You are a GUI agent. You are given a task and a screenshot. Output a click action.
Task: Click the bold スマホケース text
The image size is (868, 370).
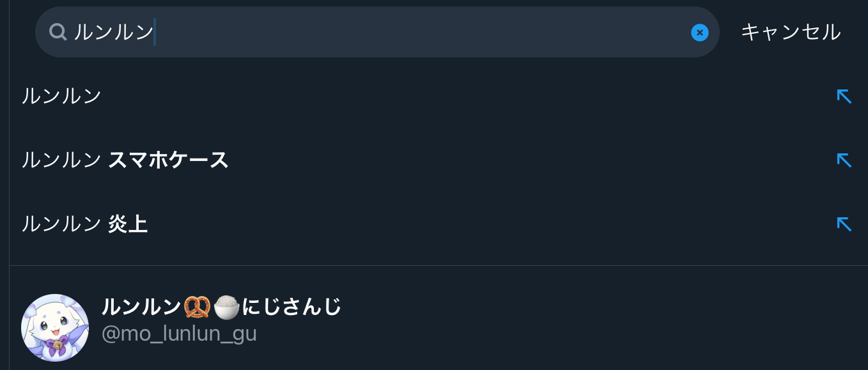(x=168, y=160)
